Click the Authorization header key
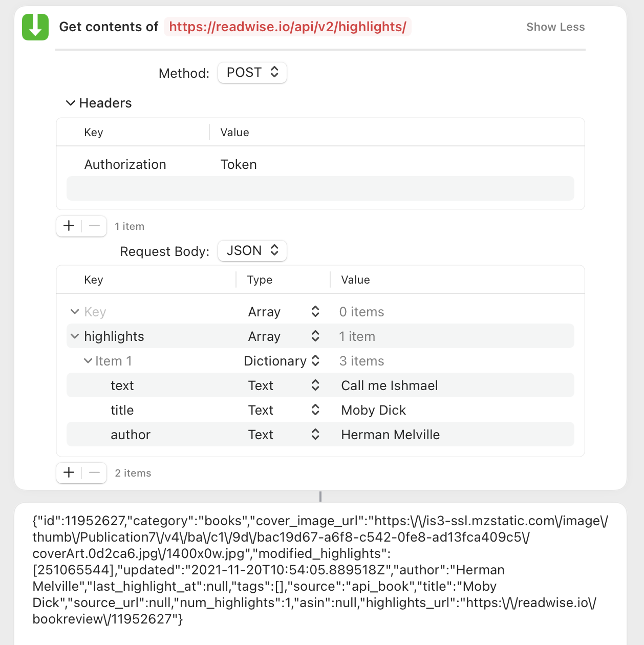The height and width of the screenshot is (645, 644). click(x=125, y=164)
